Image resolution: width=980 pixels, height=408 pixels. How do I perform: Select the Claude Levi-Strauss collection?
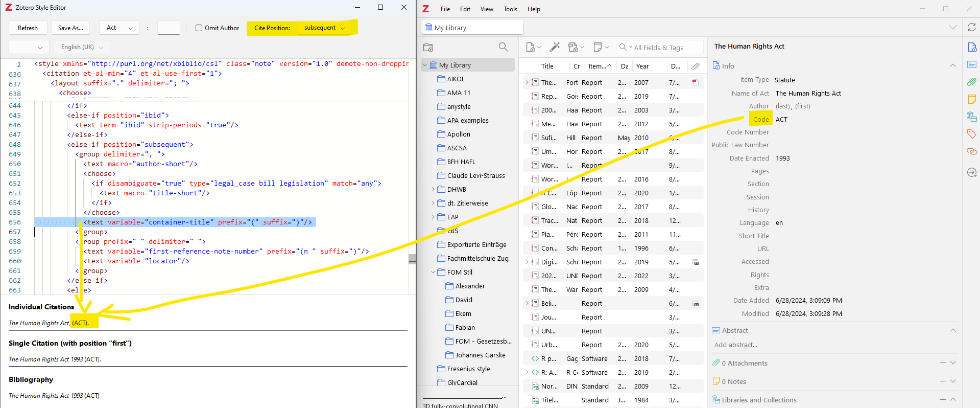(476, 175)
